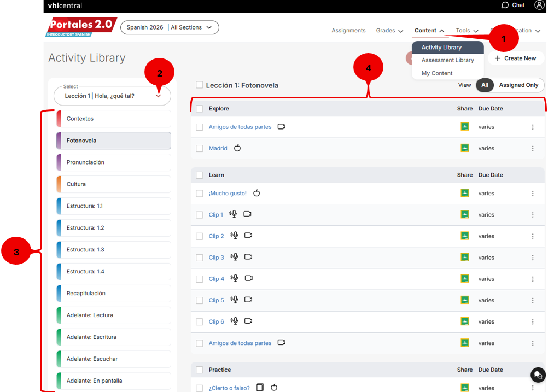Click the page icon next to ¿Cierto o falso?
This screenshot has width=548, height=392.
click(260, 387)
